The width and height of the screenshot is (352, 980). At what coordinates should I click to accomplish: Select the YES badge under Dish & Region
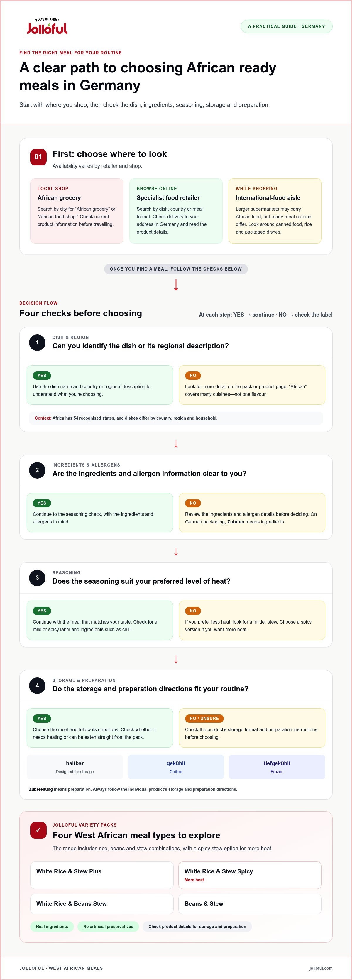(42, 376)
